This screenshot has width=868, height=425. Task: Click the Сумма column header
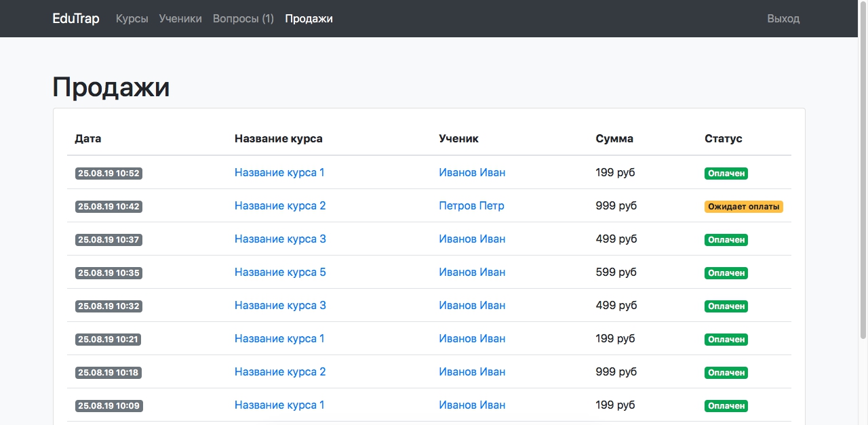[x=614, y=138]
